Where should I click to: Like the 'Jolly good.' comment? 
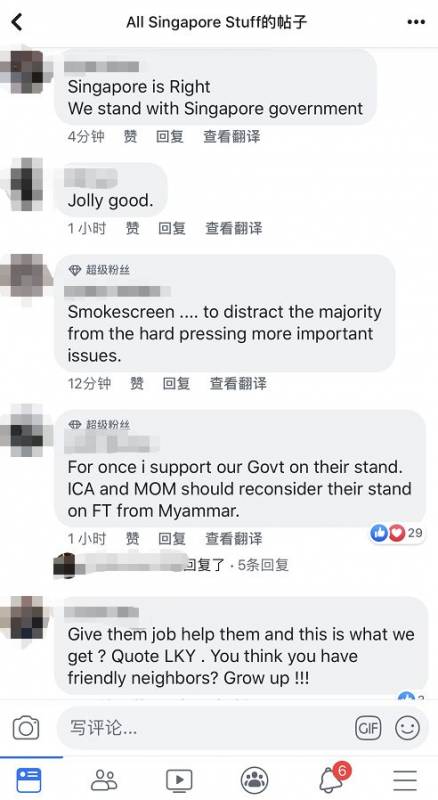[x=132, y=228]
